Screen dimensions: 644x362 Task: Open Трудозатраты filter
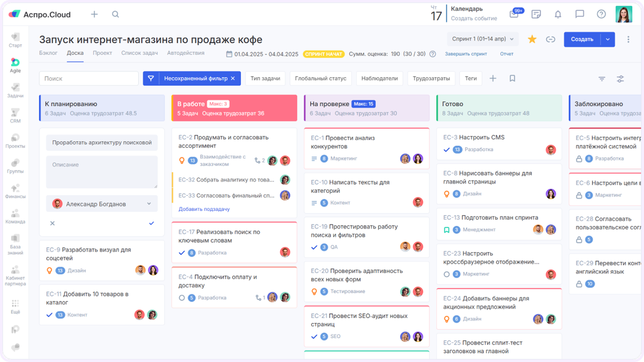(431, 78)
